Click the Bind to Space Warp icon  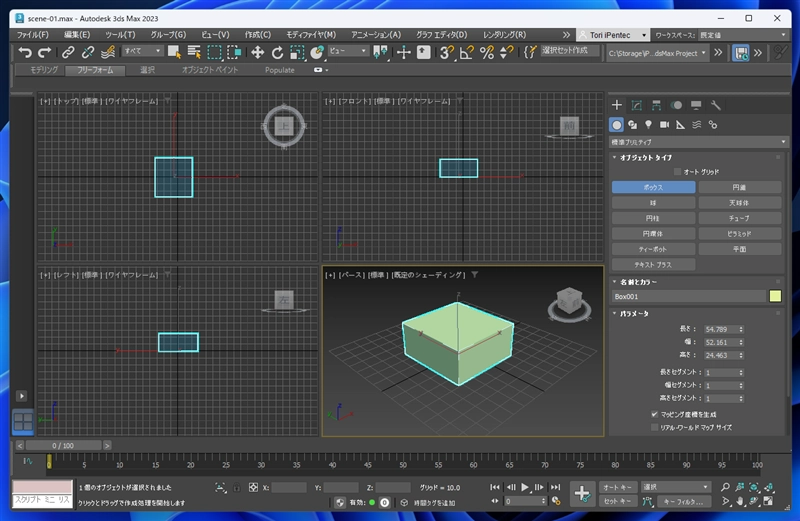[108, 52]
